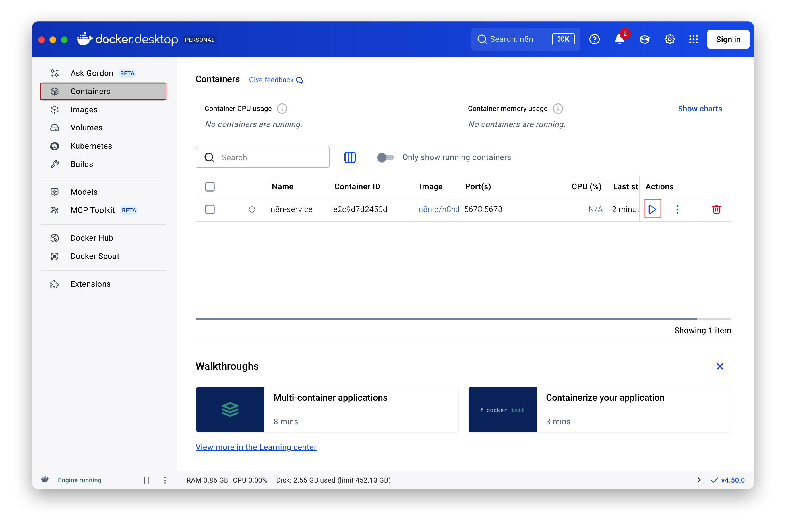Open engine options menu in status bar

point(165,480)
